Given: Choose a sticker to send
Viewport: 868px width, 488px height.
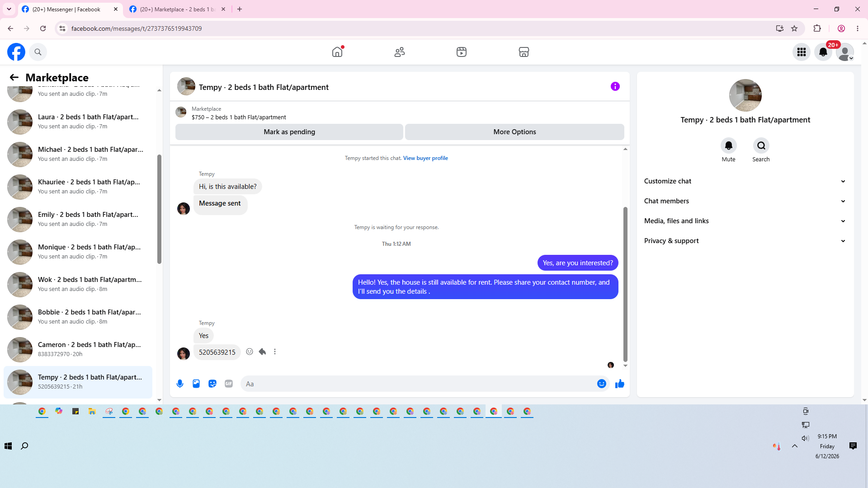Looking at the screenshot, I should tap(212, 384).
